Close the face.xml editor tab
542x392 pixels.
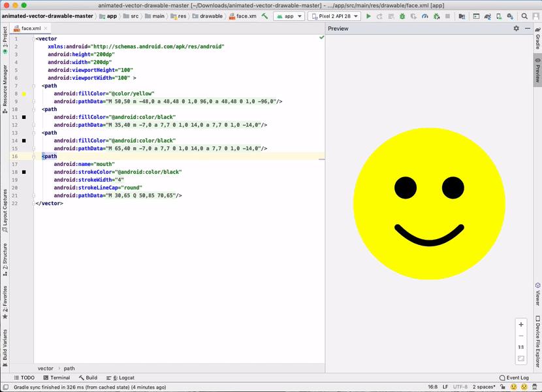tap(45, 29)
